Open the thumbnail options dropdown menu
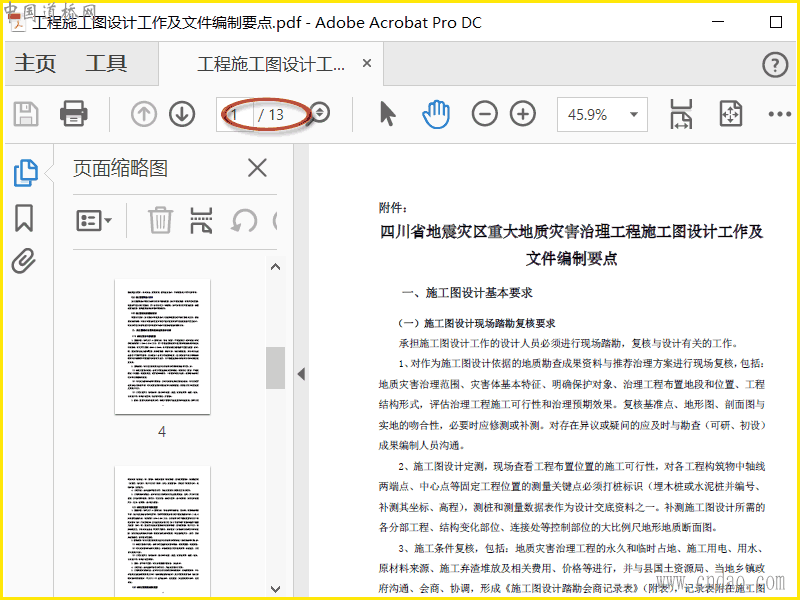Image resolution: width=800 pixels, height=600 pixels. [x=94, y=221]
